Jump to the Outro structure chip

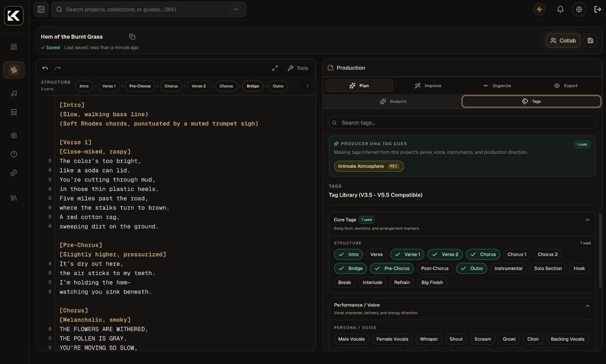tap(278, 86)
